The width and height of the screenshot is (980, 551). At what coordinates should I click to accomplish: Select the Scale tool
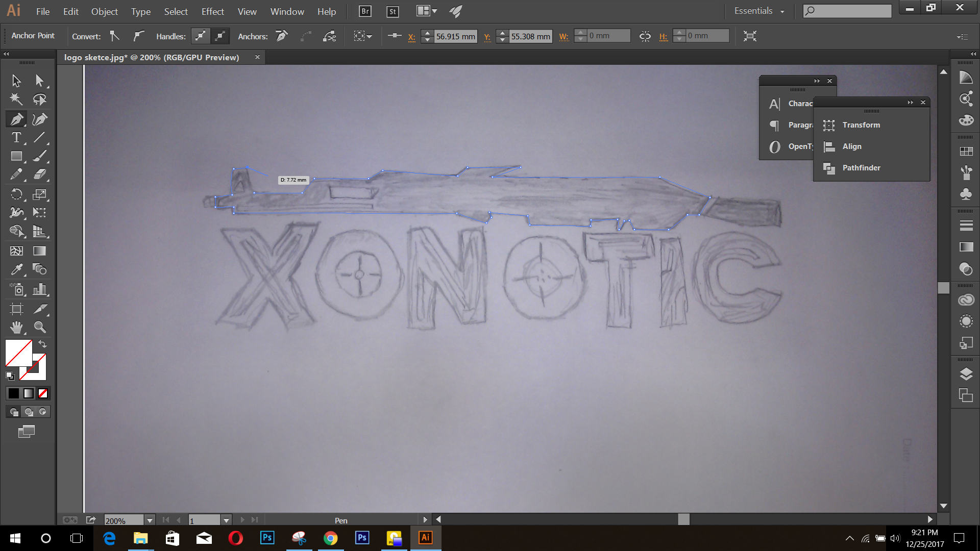39,194
